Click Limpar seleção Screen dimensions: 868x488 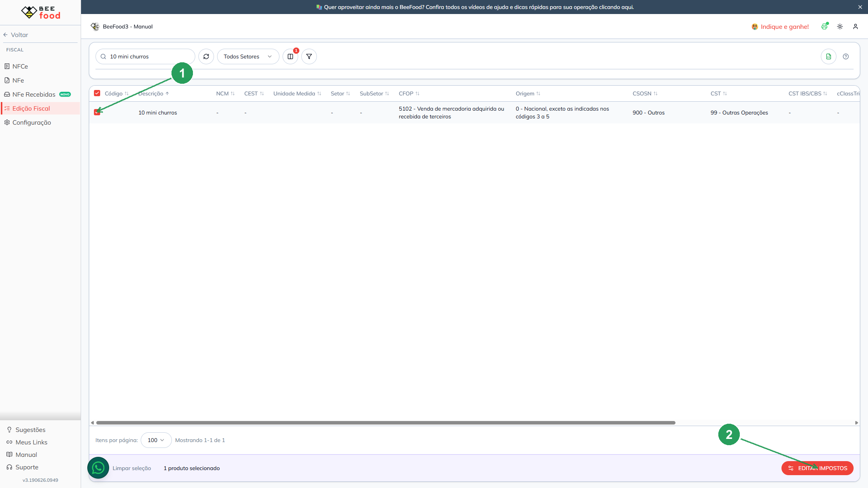pyautogui.click(x=132, y=468)
